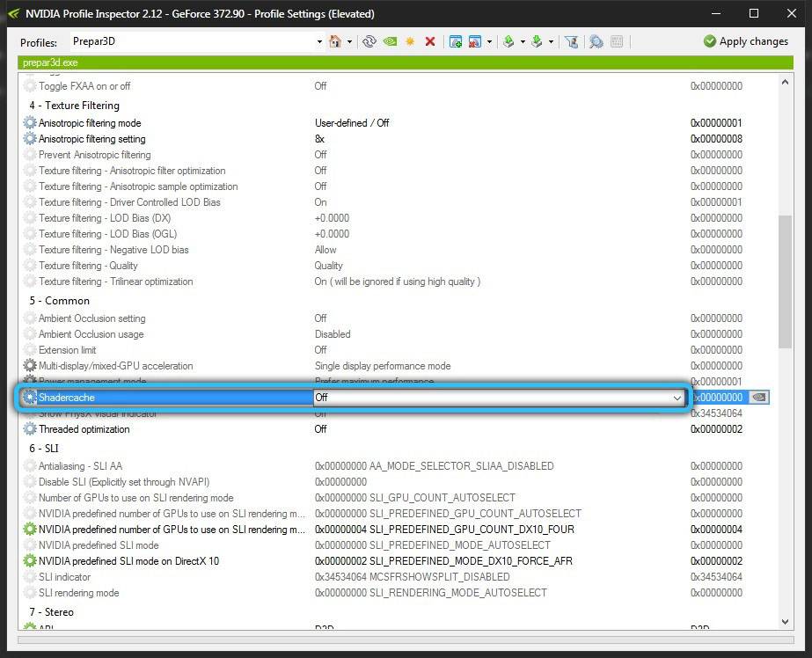Create a new profile with the sun icon
The image size is (812, 658).
pos(410,41)
